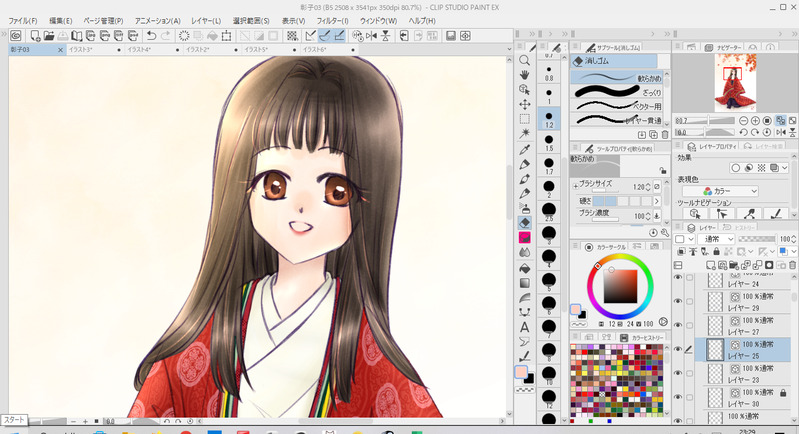Select the rectangular Selection area tool

pyautogui.click(x=524, y=119)
